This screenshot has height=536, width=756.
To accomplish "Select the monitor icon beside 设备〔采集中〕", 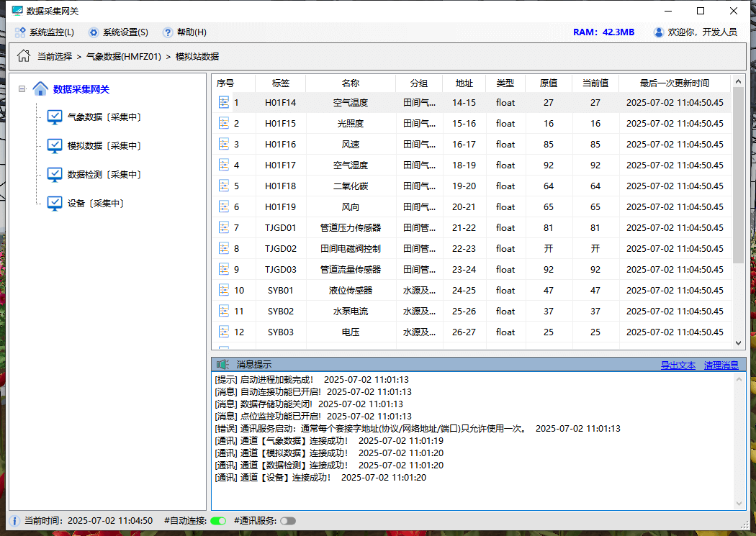I will click(53, 203).
